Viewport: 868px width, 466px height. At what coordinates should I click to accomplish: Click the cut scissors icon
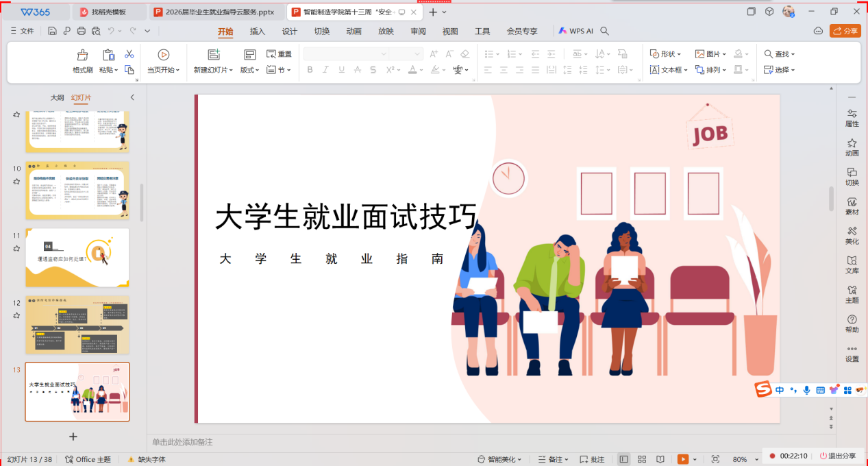[129, 55]
